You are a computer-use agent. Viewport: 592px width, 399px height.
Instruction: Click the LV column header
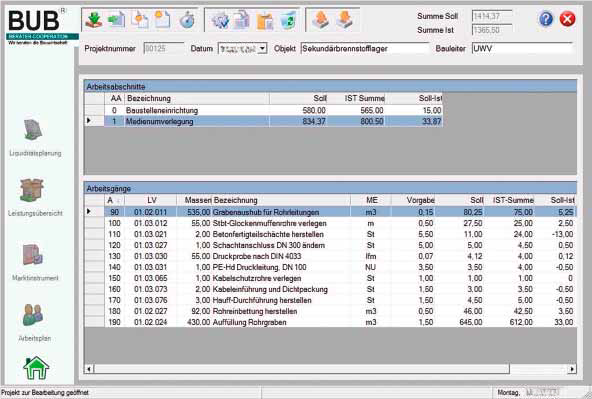(x=151, y=200)
